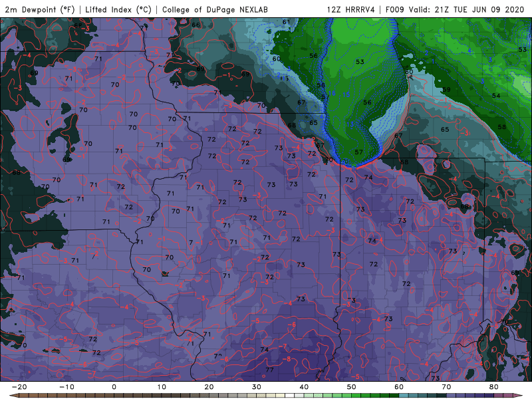Image resolution: width=532 pixels, height=399 pixels.
Task: Click the '60' color scale label
Action: [x=399, y=387]
